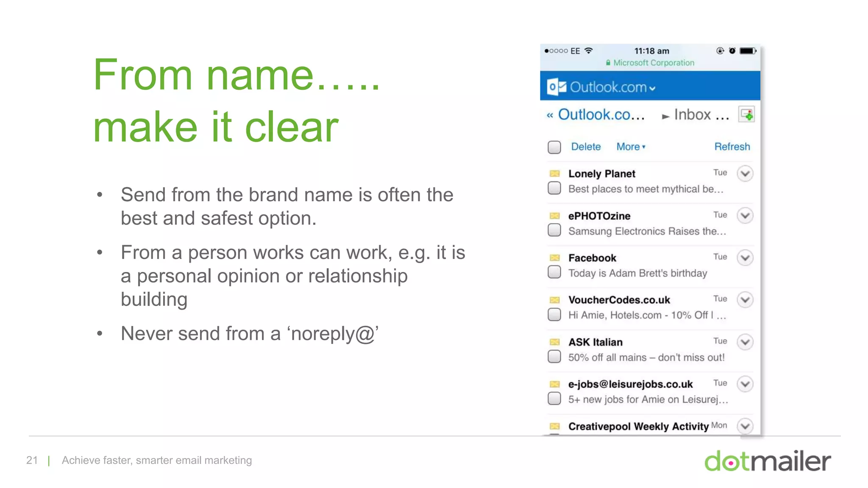Tap the 11:18 am clock in status bar
The height and width of the screenshot is (488, 868).
point(651,51)
